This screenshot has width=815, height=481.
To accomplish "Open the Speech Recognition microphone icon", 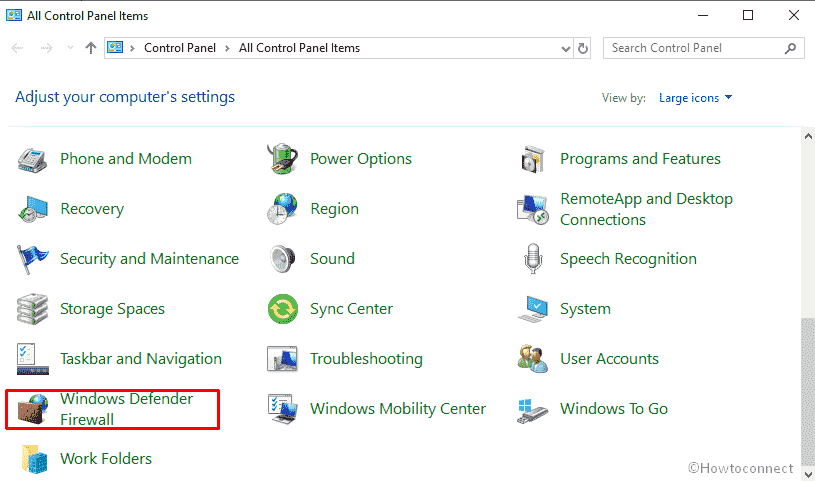I will pos(533,258).
